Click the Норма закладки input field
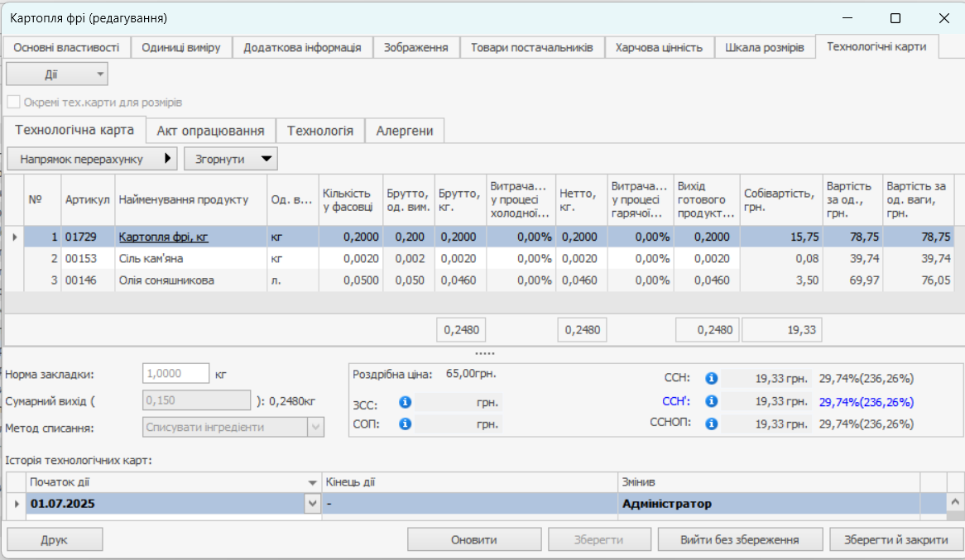This screenshot has height=560, width=965. click(x=175, y=374)
